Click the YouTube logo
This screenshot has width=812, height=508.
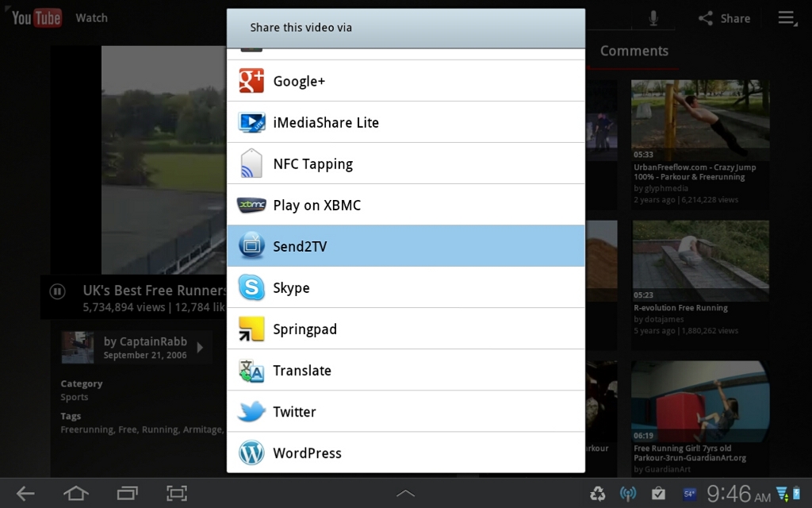coord(36,18)
